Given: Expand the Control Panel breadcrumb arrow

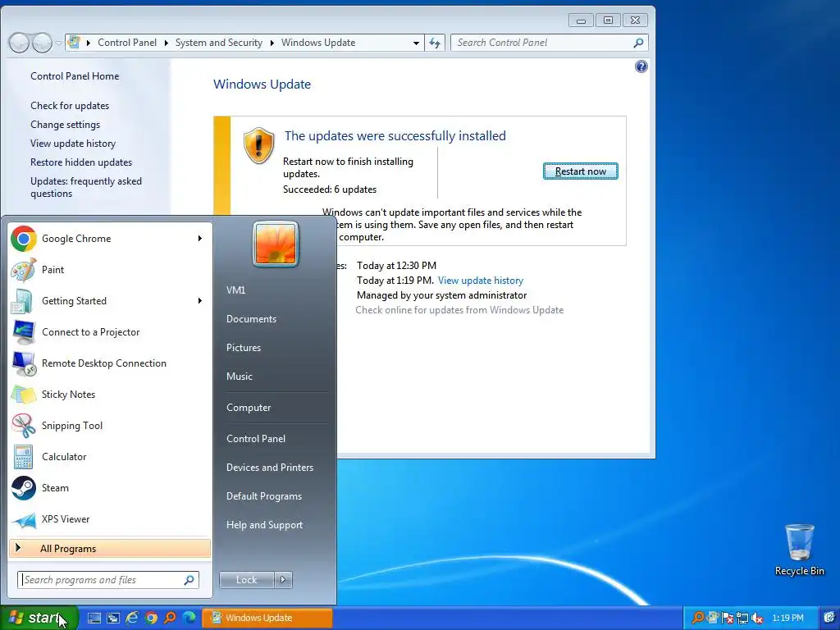Looking at the screenshot, I should click(x=166, y=43).
